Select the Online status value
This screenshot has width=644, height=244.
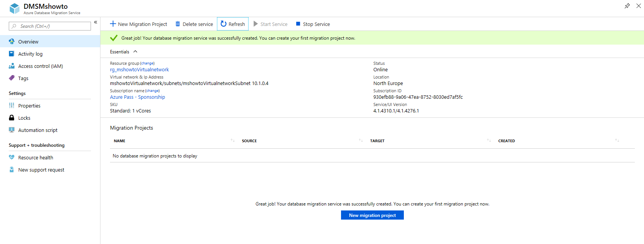(x=381, y=70)
